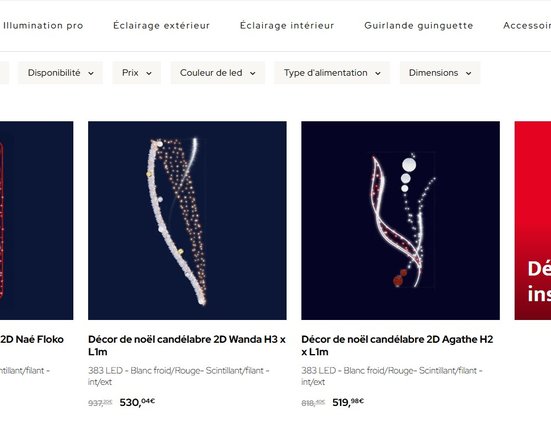Open the Naé Floko product title
The image size is (551, 431).
32,339
